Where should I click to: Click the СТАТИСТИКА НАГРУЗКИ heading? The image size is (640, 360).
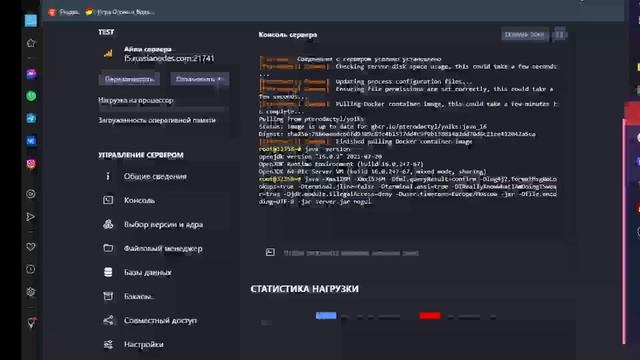coord(304,289)
